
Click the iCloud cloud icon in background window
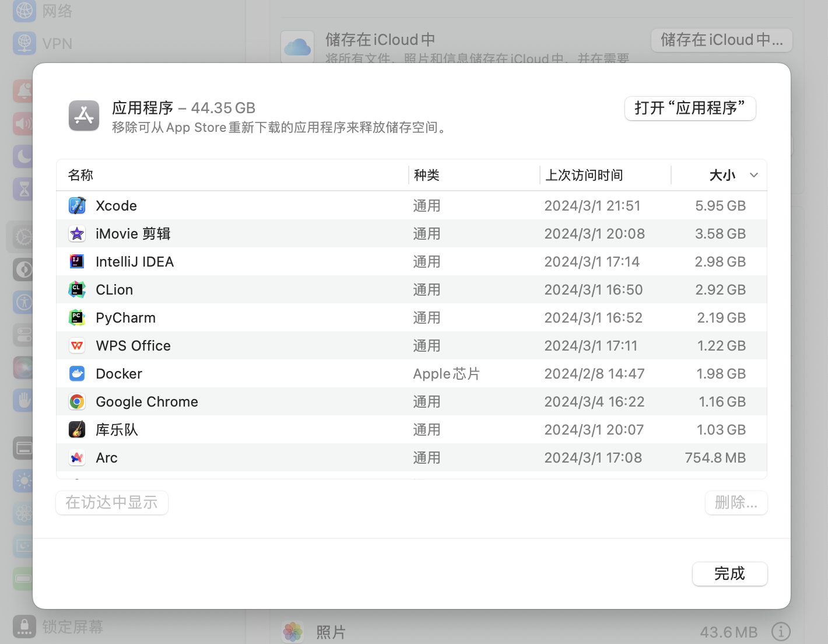click(297, 47)
